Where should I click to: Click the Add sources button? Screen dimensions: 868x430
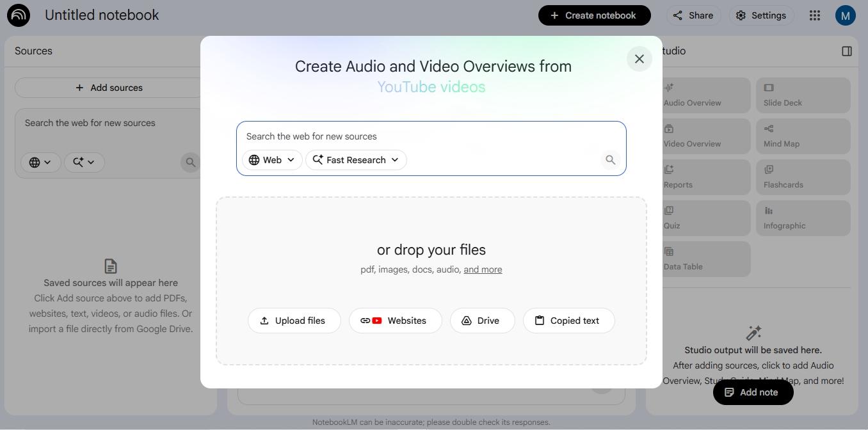109,88
